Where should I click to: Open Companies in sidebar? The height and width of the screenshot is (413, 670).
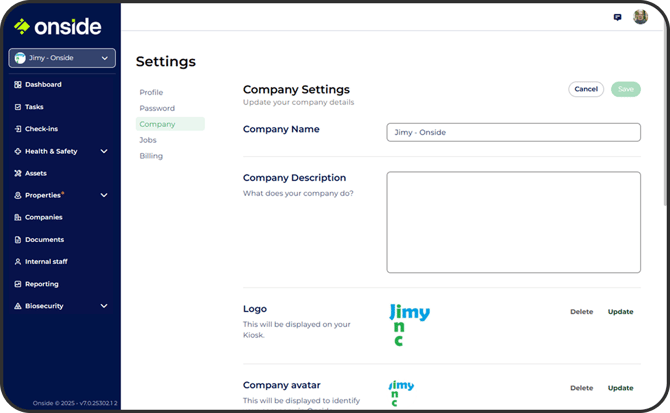tap(44, 217)
